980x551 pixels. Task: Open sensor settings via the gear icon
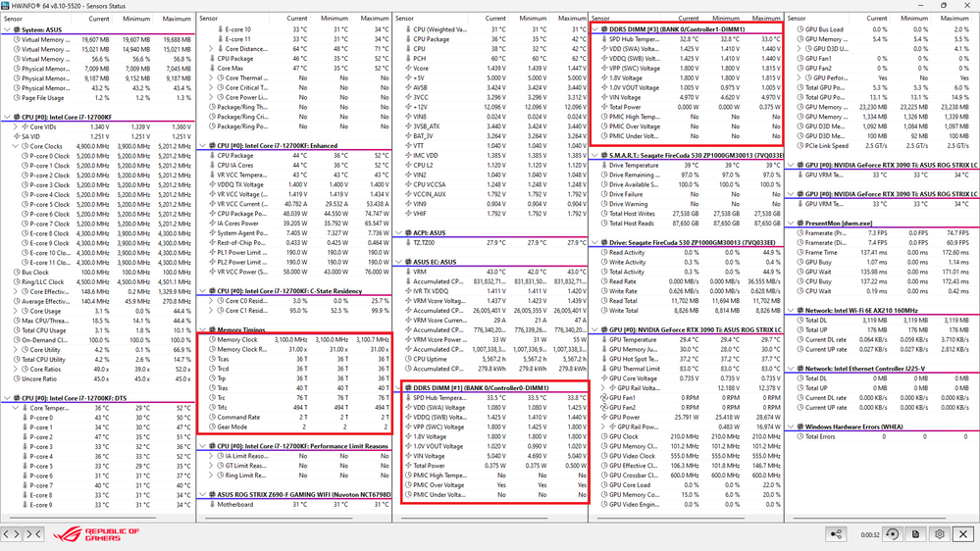point(940,534)
